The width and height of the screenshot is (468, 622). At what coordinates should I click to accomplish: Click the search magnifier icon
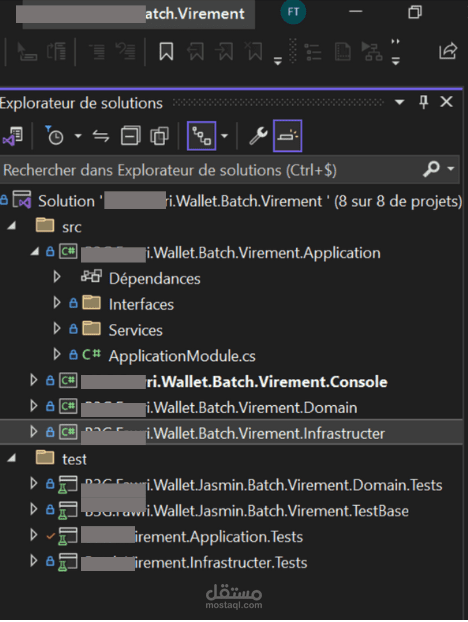pos(432,169)
